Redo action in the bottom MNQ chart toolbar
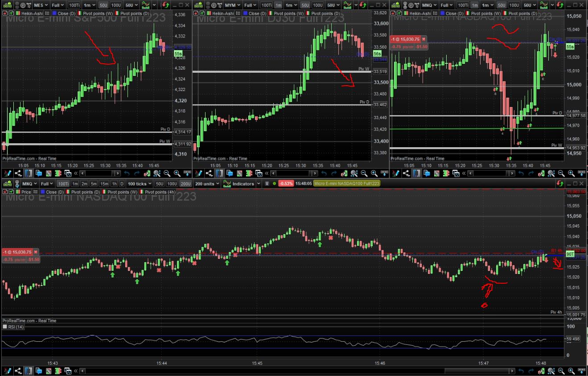The height and width of the screenshot is (376, 588). (x=530, y=371)
